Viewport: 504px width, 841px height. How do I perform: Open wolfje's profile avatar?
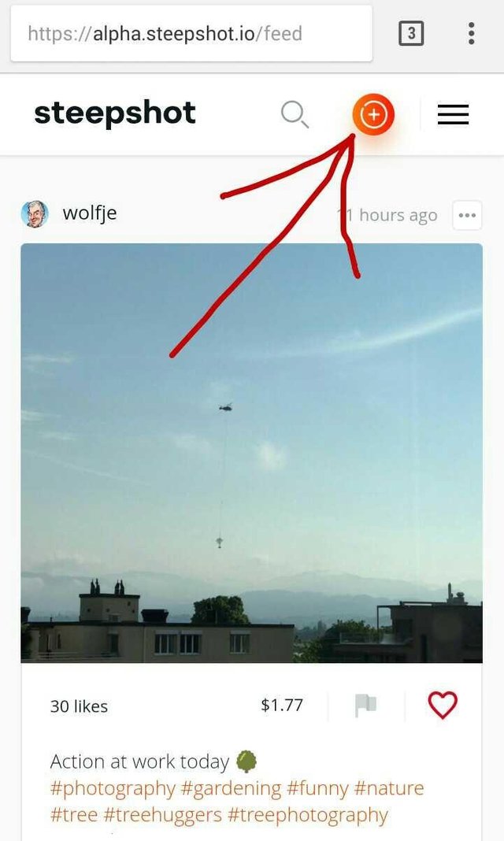(35, 214)
